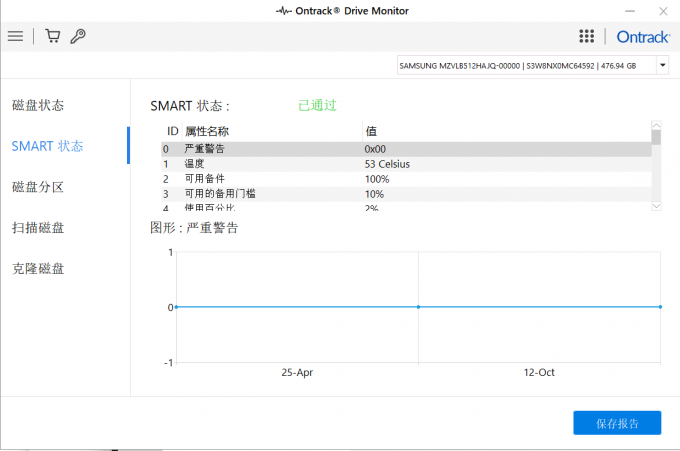
Task: Click the 25-Apr axis label
Action: pos(297,372)
